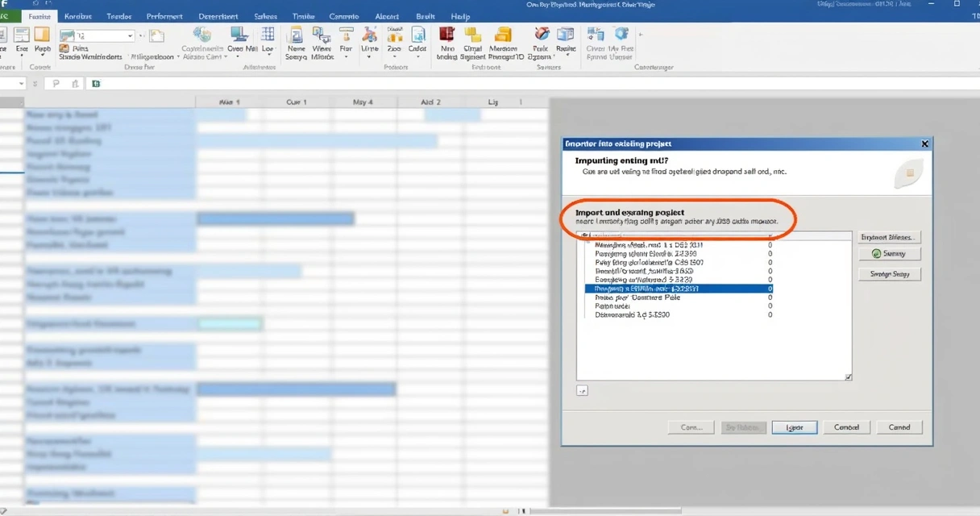Open the font size combo box dropdown

click(x=131, y=35)
